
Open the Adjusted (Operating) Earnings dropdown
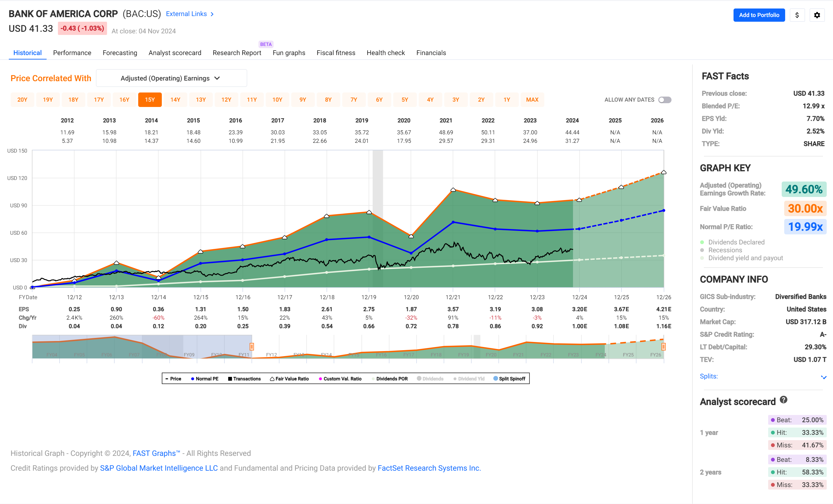click(171, 78)
